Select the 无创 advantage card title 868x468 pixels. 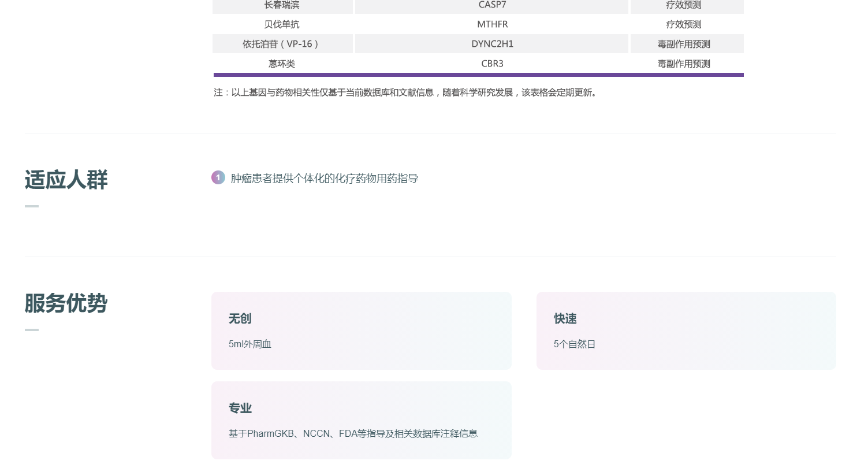(x=240, y=319)
